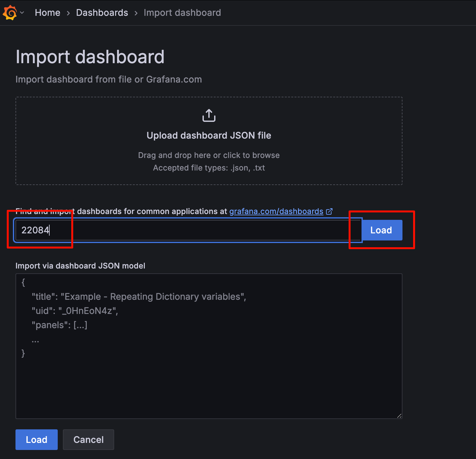Click the breadcrumb arrow between Home and Dashboards

point(68,13)
